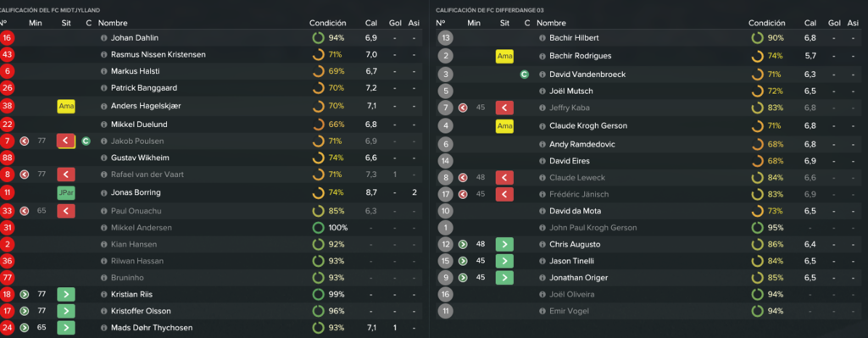Click Differdange's Gol column header
The width and height of the screenshot is (868, 338).
(834, 23)
